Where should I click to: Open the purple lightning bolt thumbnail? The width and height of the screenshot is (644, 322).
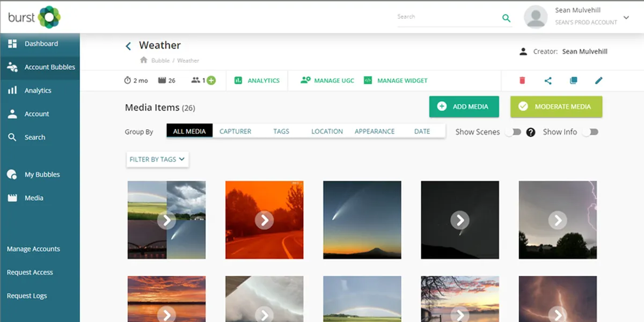(x=558, y=299)
